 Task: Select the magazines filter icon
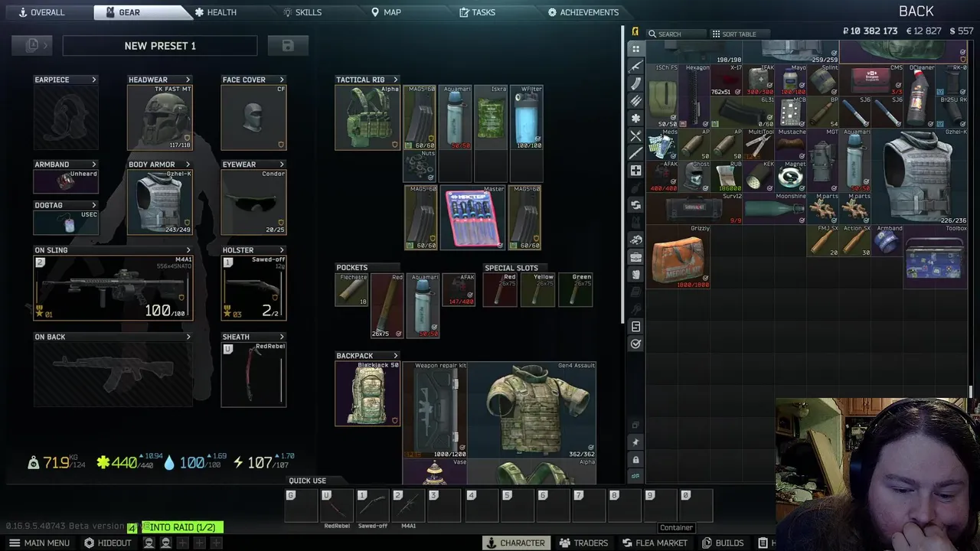(x=635, y=84)
